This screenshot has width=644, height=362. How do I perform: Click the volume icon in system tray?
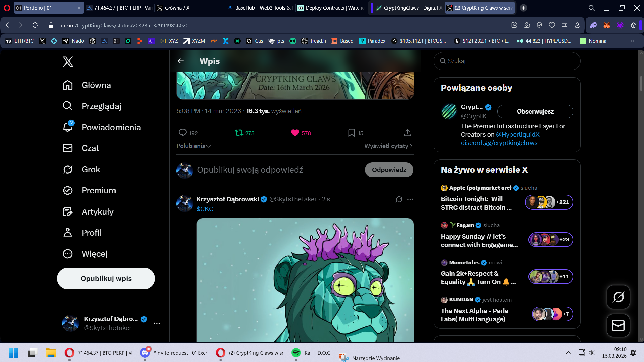pyautogui.click(x=592, y=353)
